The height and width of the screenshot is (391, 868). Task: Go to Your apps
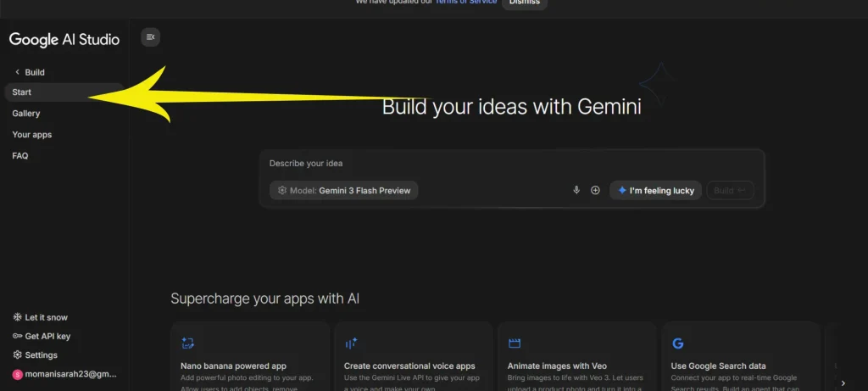(32, 135)
